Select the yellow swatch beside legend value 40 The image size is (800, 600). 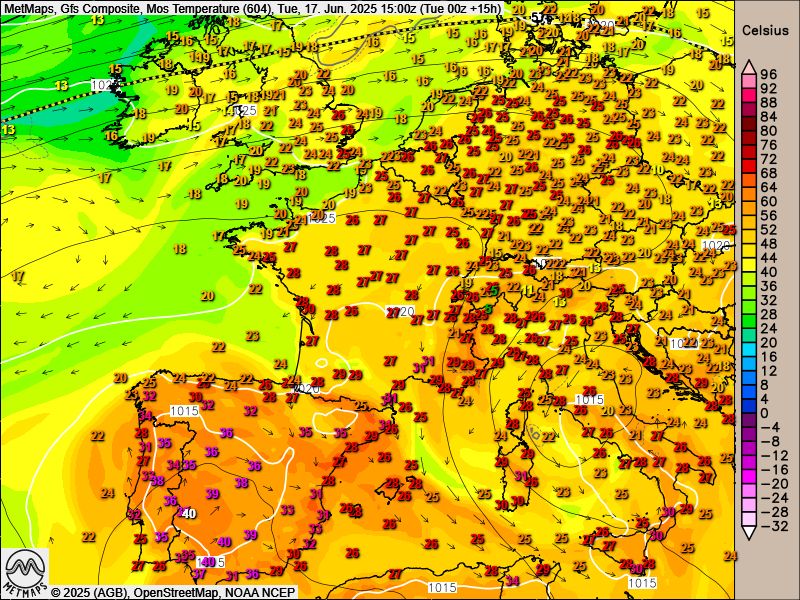pos(747,271)
